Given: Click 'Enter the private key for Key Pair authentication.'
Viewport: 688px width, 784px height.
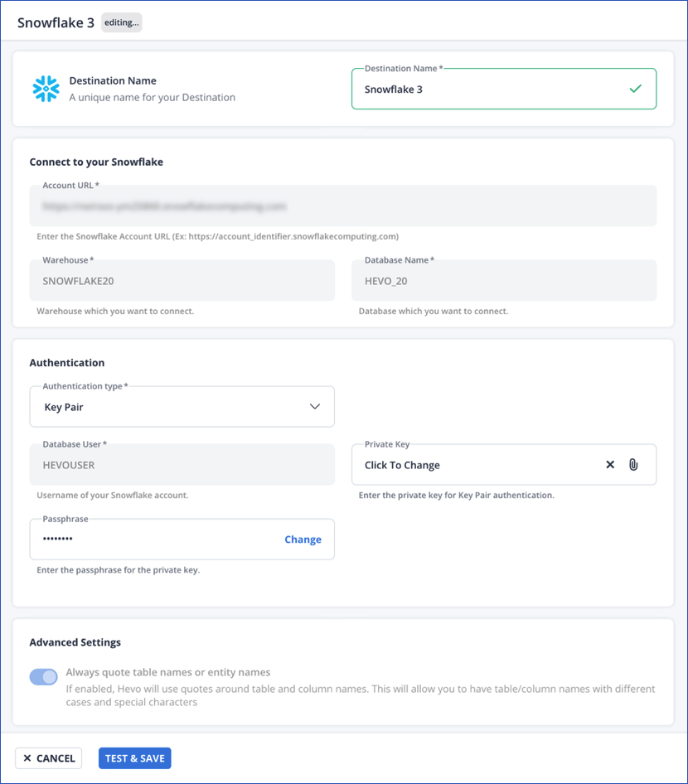Looking at the screenshot, I should coord(457,495).
